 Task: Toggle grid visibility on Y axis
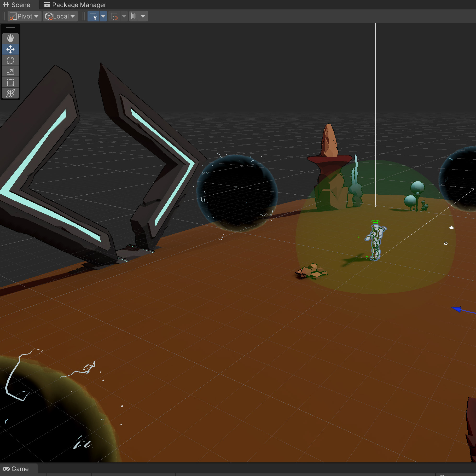pyautogui.click(x=93, y=16)
